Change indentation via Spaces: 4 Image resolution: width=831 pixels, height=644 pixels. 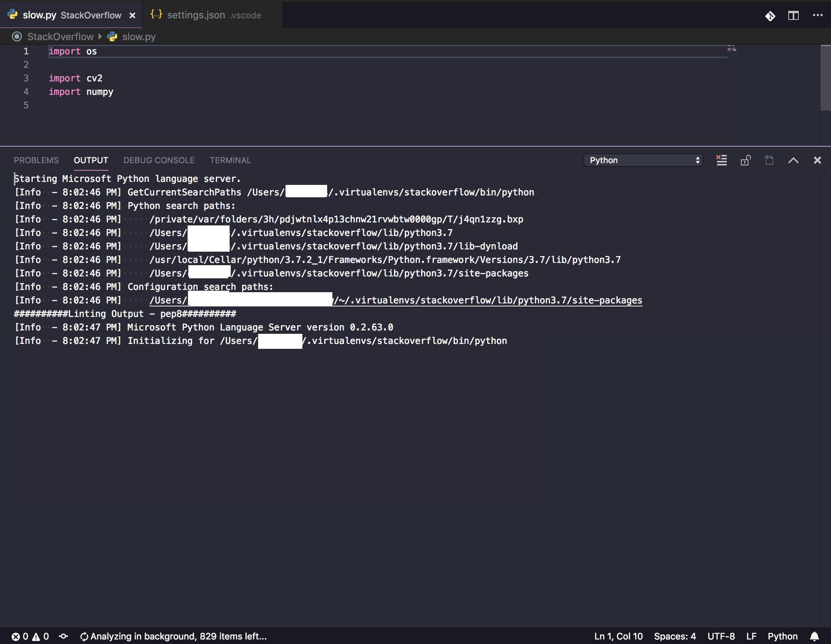(x=675, y=636)
